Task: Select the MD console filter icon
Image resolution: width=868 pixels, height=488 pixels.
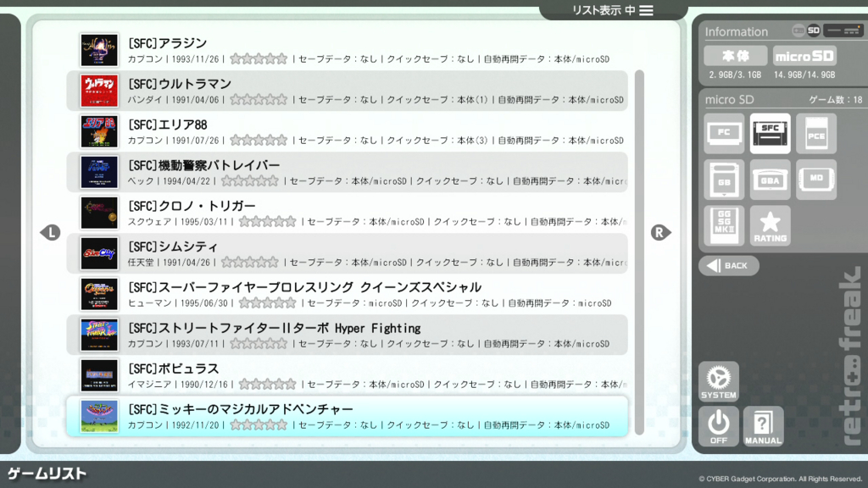Action: pyautogui.click(x=816, y=180)
